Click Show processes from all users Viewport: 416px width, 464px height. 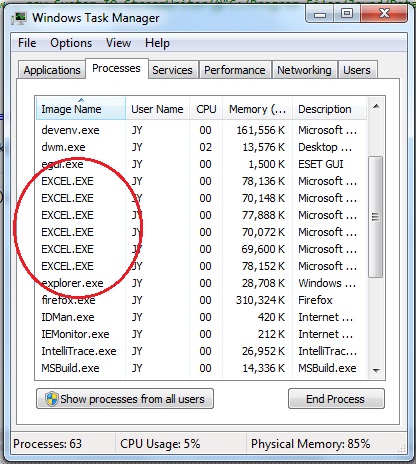[x=125, y=399]
